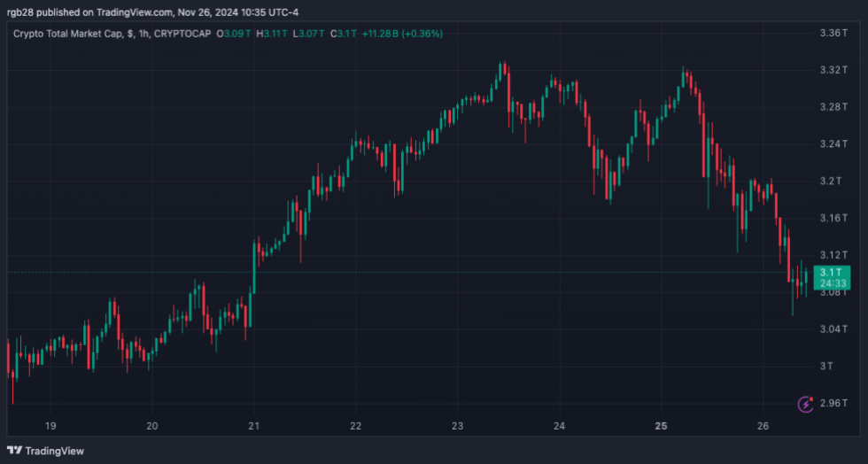Click the purple lightning bolt icon
The width and height of the screenshot is (868, 464).
[x=806, y=404]
